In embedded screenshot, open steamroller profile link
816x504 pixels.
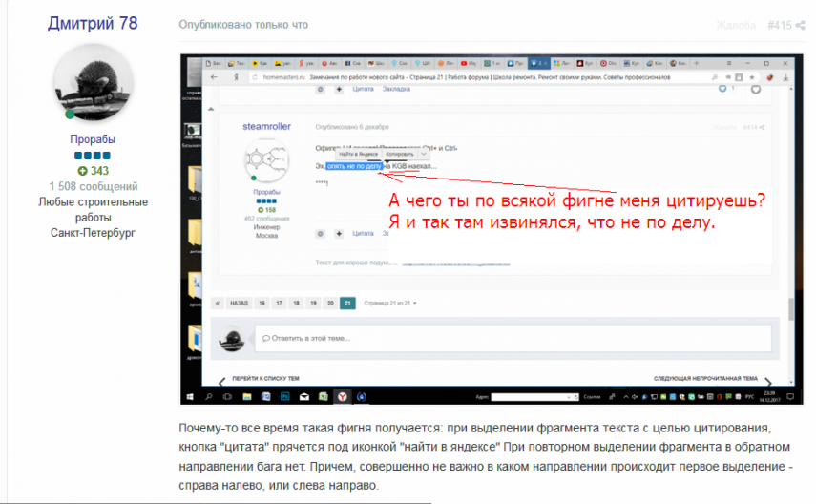pos(266,127)
